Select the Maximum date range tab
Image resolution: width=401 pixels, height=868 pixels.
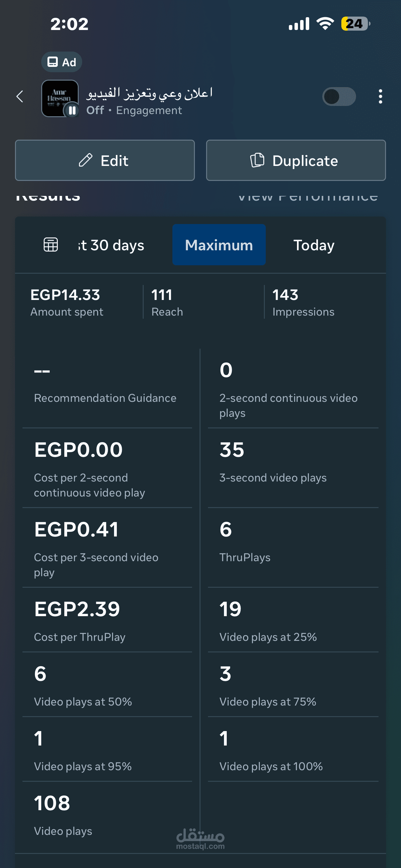pos(219,245)
